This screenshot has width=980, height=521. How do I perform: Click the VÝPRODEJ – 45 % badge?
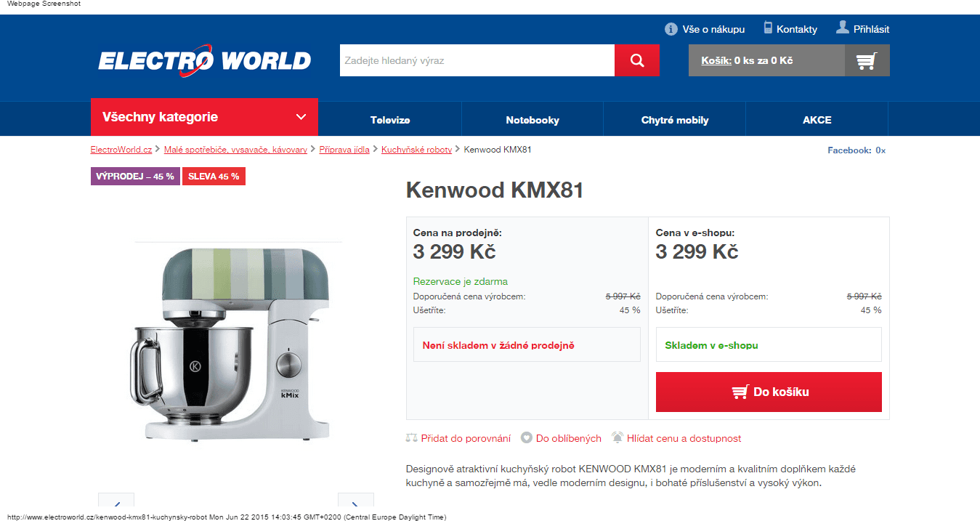(135, 177)
